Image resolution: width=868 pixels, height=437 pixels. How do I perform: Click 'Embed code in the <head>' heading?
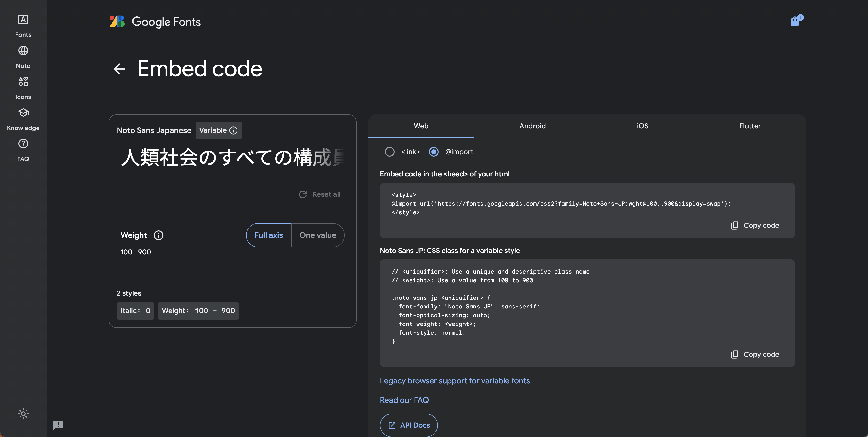[444, 174]
